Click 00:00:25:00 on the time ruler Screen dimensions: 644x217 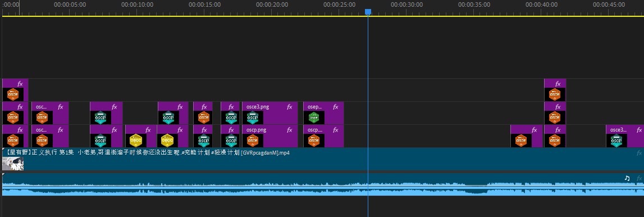point(339,4)
